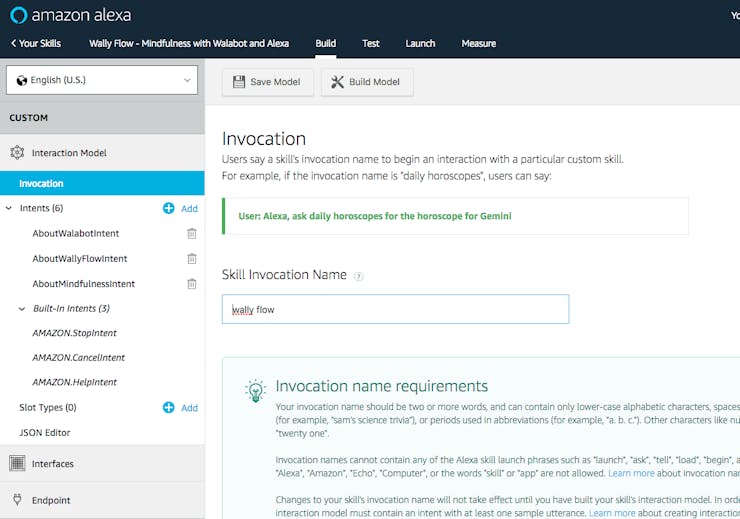Viewport: 740px width, 519px height.
Task: Open the JSON Editor
Action: [44, 432]
